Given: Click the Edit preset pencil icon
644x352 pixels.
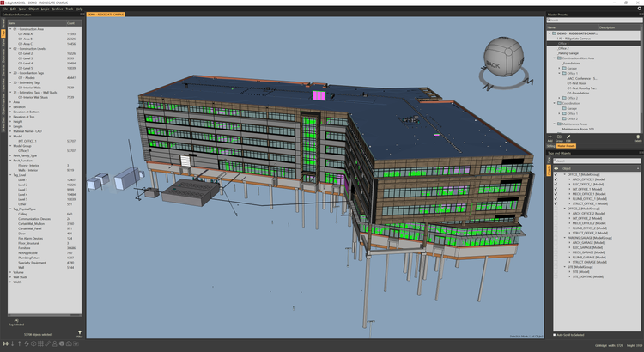Looking at the screenshot, I should point(568,137).
